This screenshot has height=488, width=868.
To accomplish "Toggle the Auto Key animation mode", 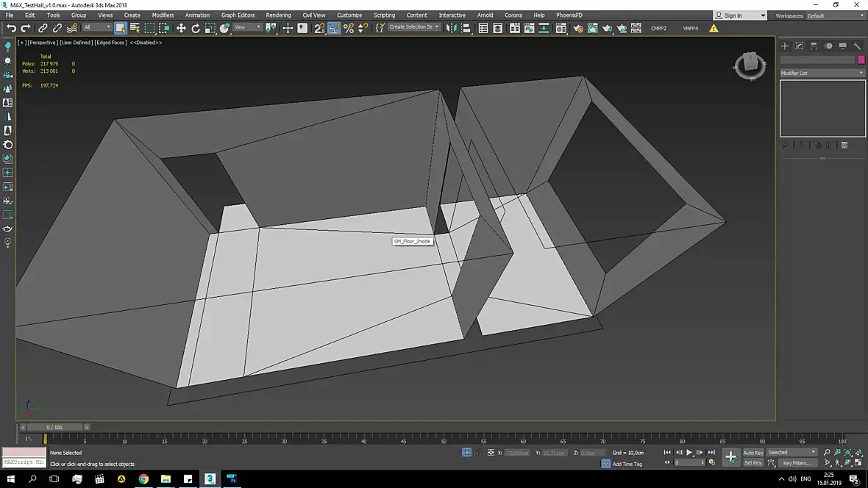I will coord(753,453).
